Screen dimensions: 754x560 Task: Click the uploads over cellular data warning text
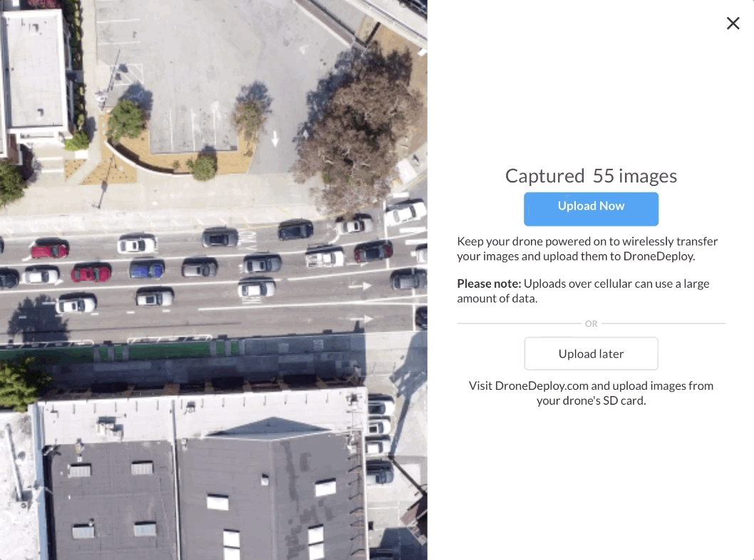pos(583,291)
